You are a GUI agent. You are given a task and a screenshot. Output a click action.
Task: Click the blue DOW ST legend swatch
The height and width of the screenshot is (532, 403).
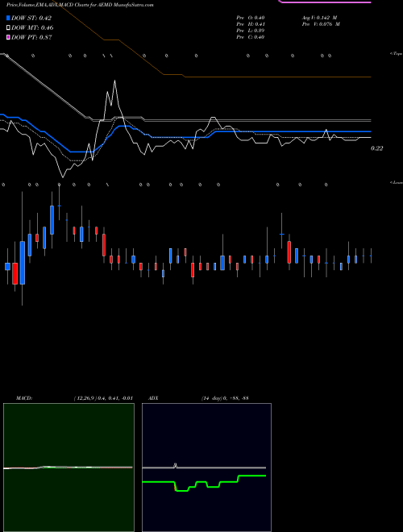coord(8,18)
